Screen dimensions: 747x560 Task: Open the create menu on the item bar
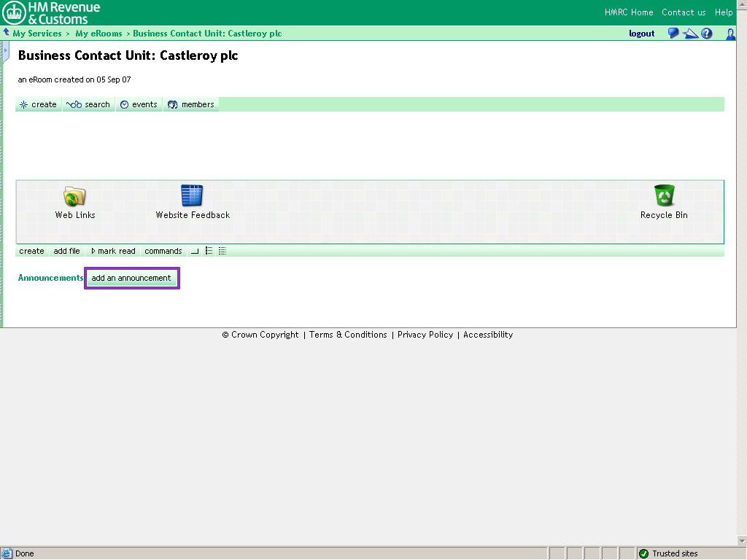[31, 251]
